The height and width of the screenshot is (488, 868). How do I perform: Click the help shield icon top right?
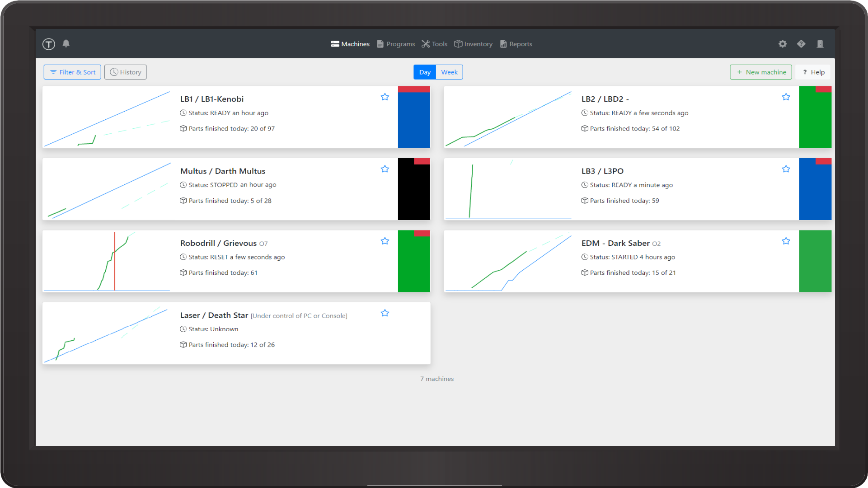click(801, 43)
